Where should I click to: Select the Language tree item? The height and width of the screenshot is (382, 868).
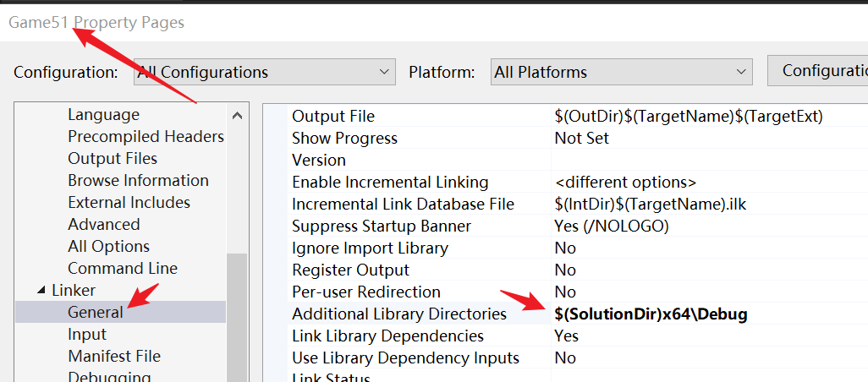[103, 115]
